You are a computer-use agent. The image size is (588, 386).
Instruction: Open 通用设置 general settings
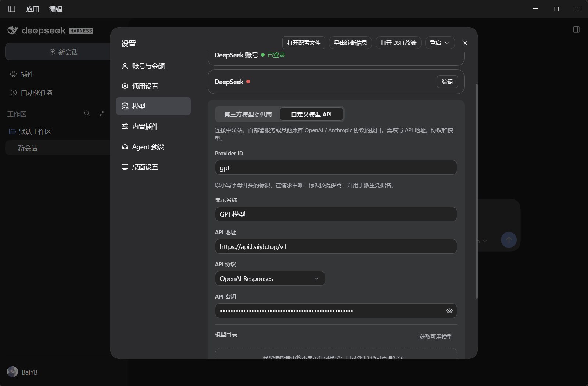153,86
